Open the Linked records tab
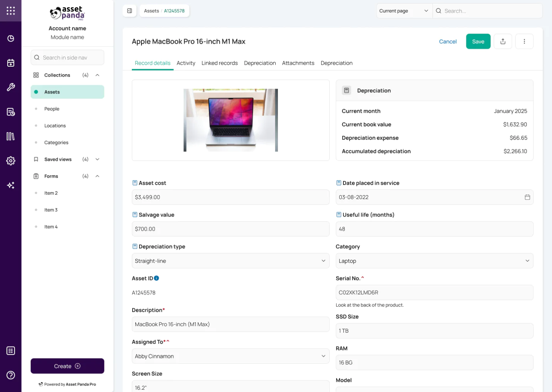Viewport: 552px width, 392px height. pos(220,63)
